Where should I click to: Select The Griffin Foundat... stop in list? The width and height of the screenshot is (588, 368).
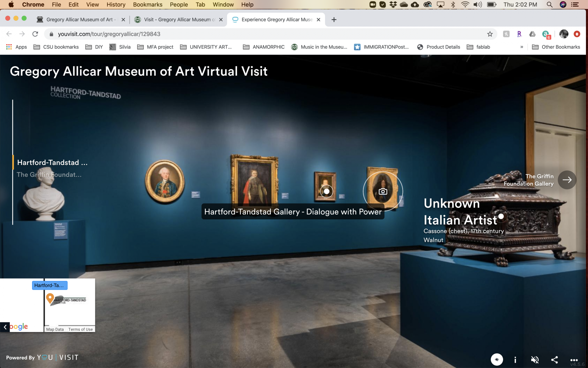click(x=49, y=175)
